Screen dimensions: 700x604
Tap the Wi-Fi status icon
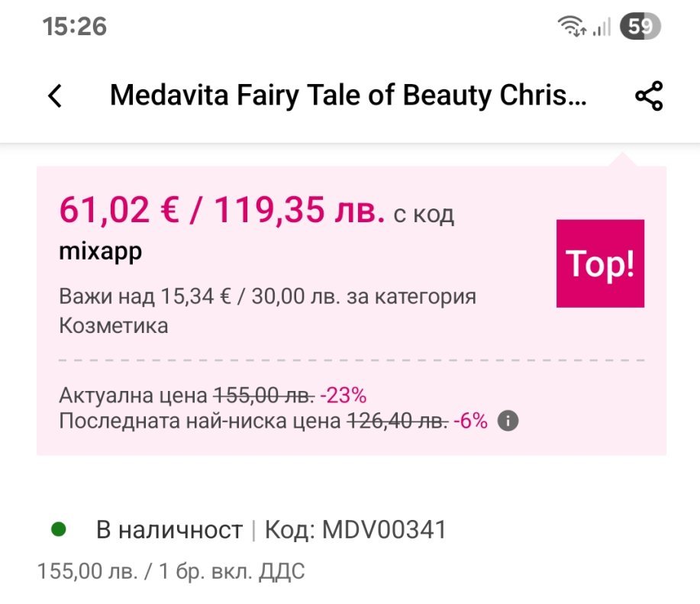pyautogui.click(x=572, y=27)
